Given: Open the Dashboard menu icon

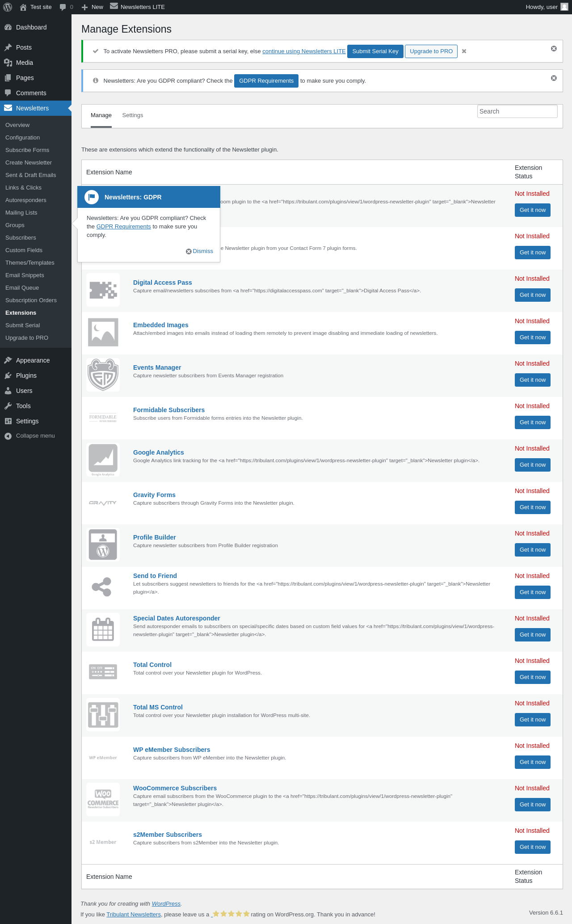Looking at the screenshot, I should 8,27.
